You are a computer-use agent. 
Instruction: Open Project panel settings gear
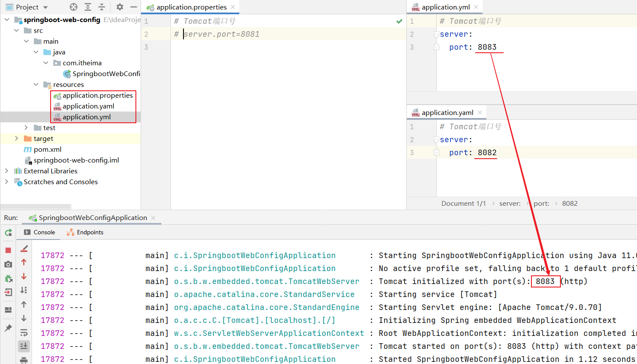[x=120, y=7]
